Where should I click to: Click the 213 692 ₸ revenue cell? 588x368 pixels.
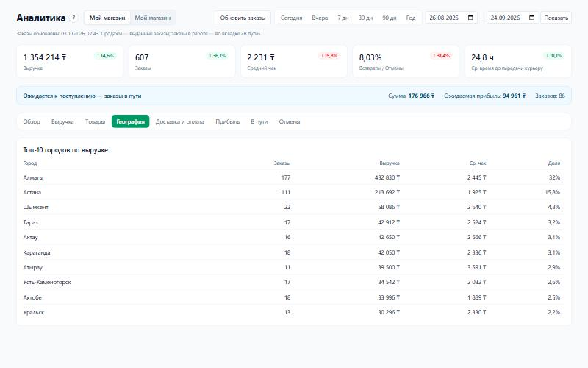tap(387, 192)
